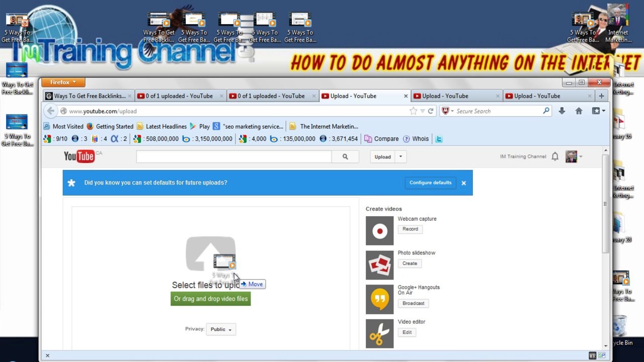The image size is (644, 362).
Task: Select the Recycle Bin desktop icon
Action: point(621,330)
